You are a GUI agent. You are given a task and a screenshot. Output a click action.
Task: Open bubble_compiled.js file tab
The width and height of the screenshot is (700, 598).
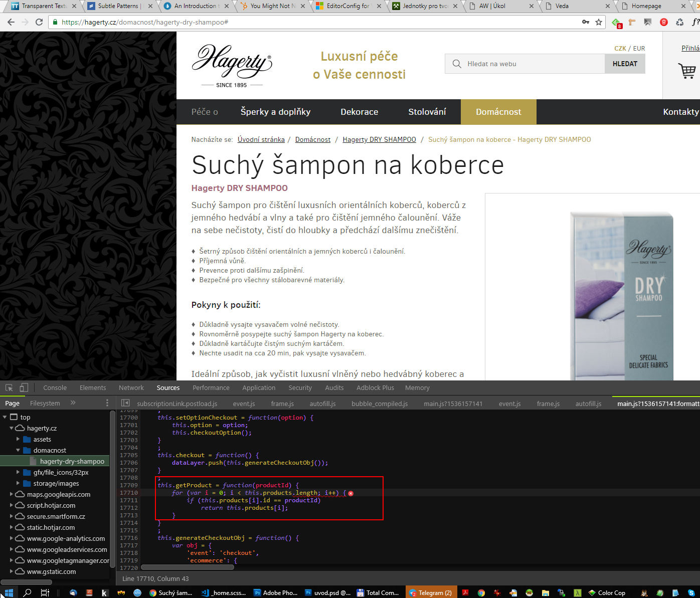tap(380, 404)
